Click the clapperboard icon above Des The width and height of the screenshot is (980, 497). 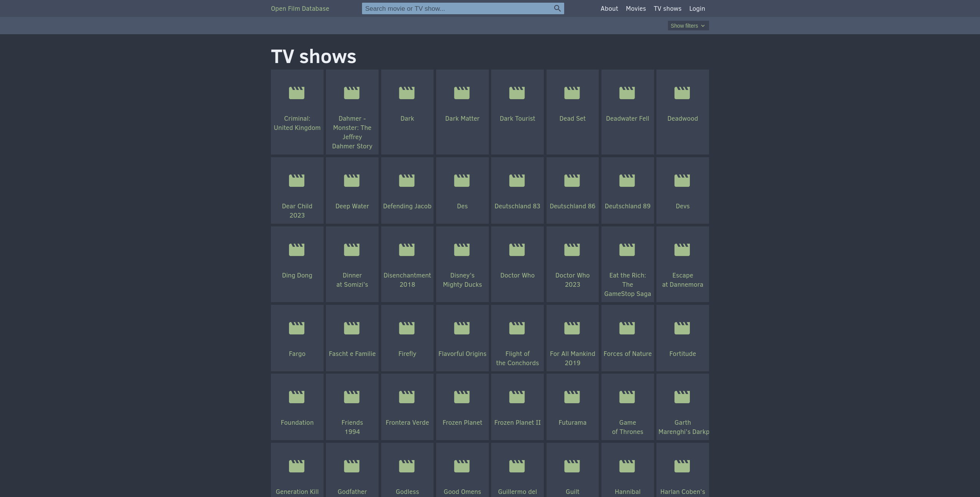click(462, 180)
